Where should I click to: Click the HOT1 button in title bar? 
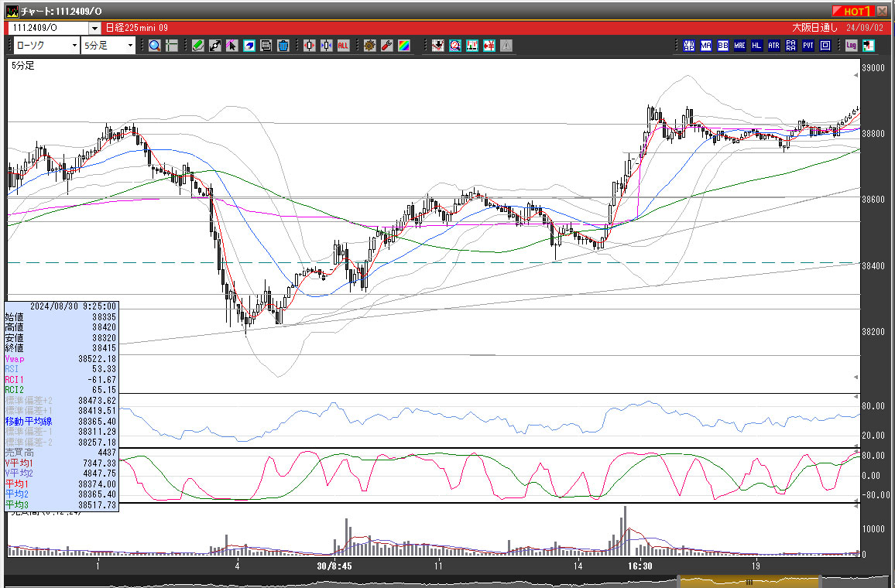tap(853, 11)
